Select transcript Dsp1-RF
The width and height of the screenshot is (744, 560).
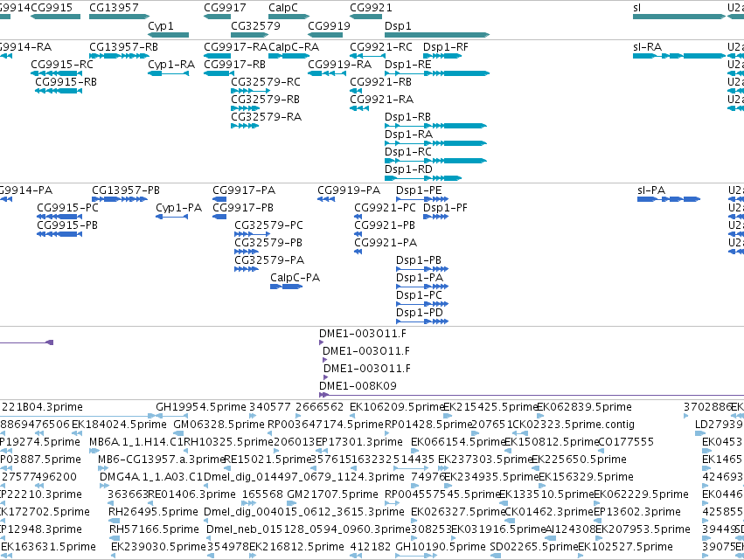click(x=442, y=56)
